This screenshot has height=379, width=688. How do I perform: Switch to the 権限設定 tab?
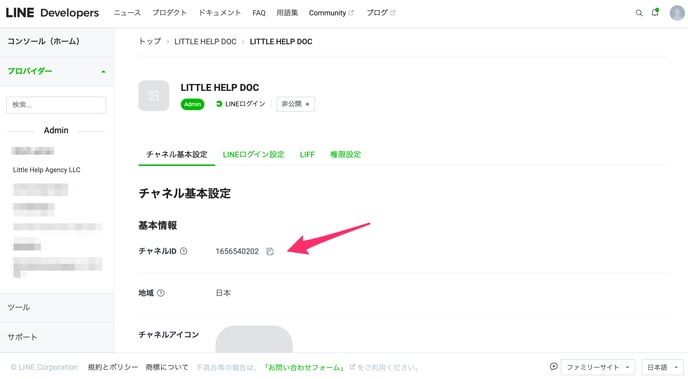[346, 154]
